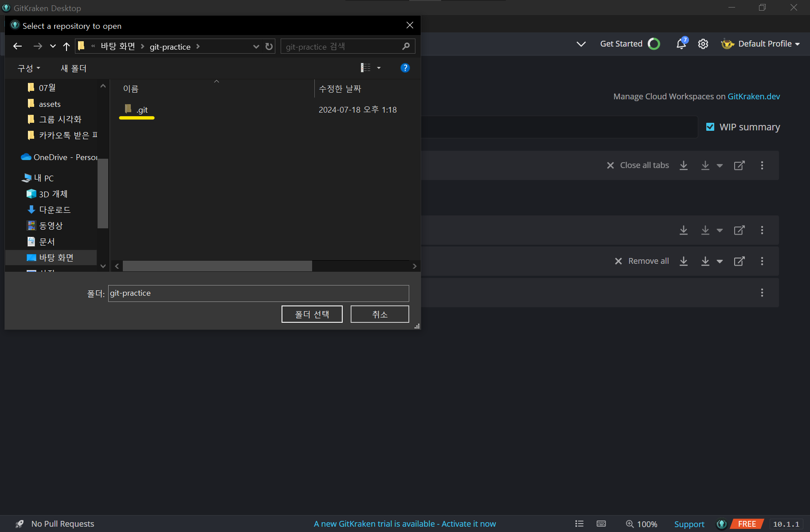The height and width of the screenshot is (532, 810).
Task: Refresh the git-practice folder view
Action: tap(269, 46)
